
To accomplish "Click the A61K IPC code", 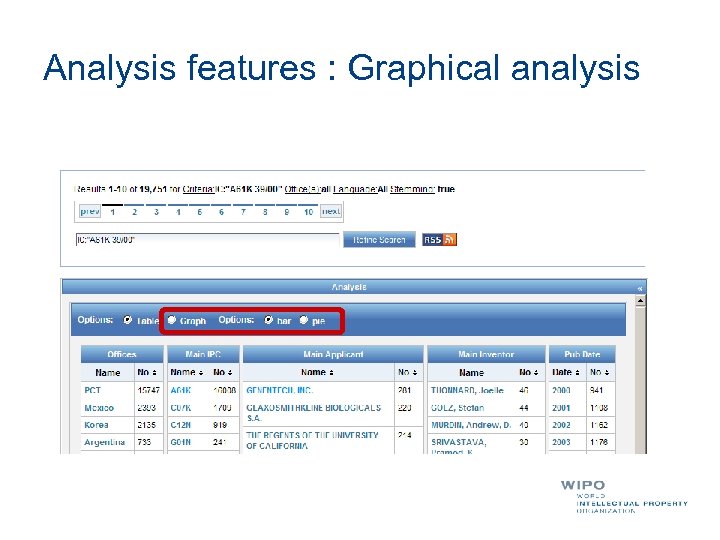I will [180, 390].
